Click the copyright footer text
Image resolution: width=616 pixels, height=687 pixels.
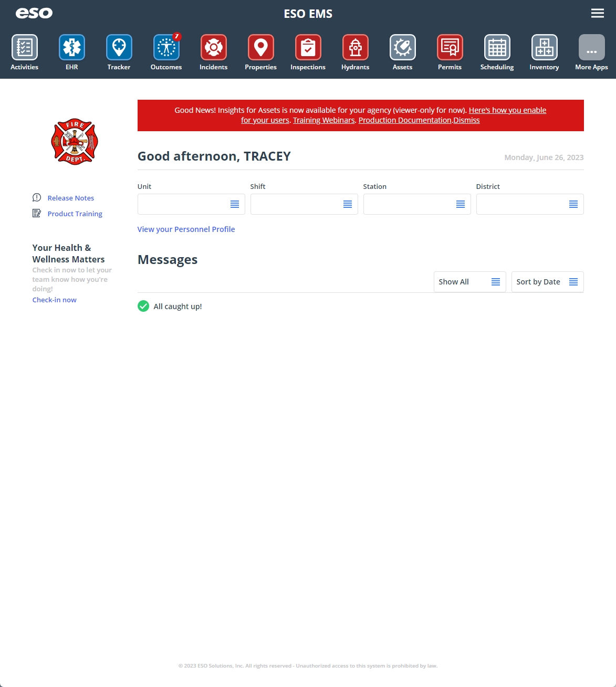pyautogui.click(x=308, y=665)
